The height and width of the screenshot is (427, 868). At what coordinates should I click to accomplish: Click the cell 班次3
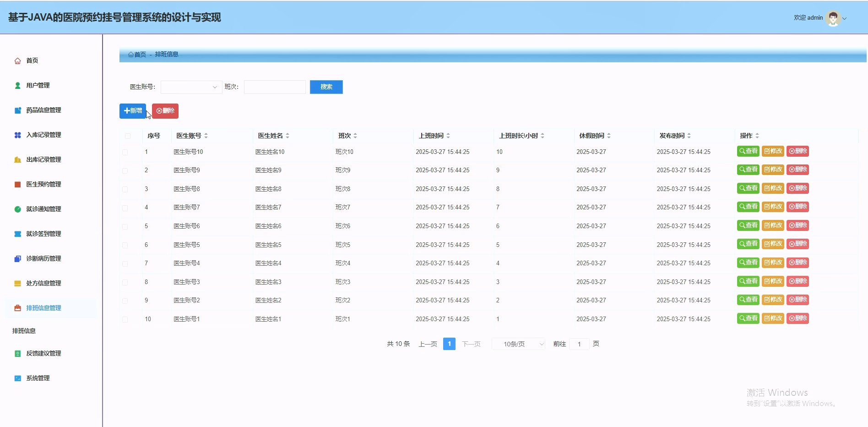pos(343,282)
